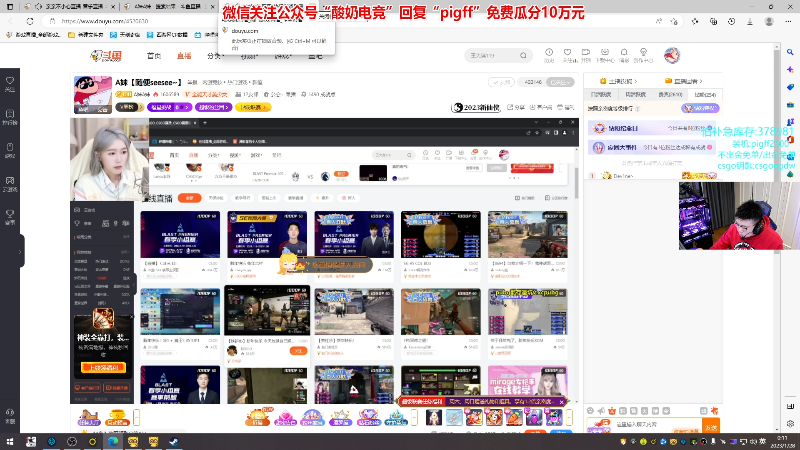Viewport: 800px width, 450px height.
Task: Click the carrot gift icon
Action: 514,418
